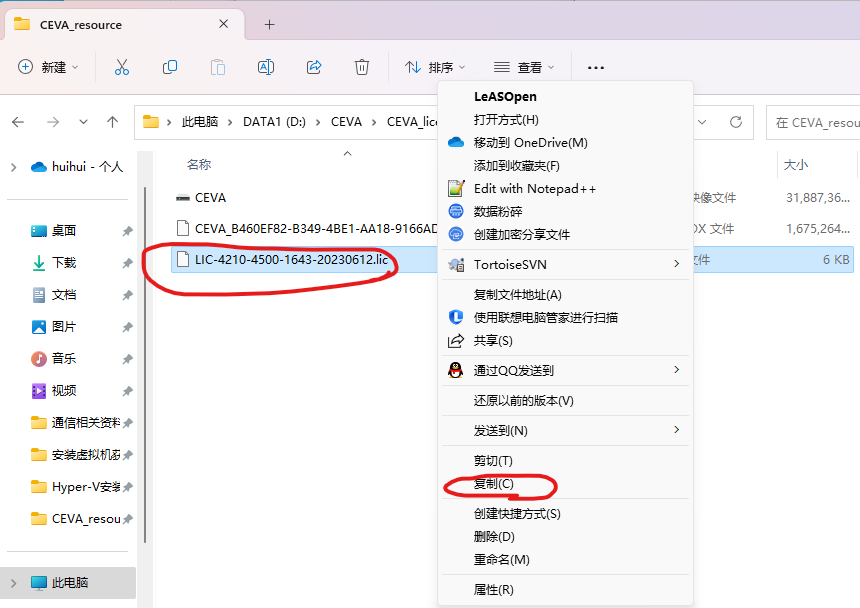Click CEVA in the address breadcrumb
Viewport: 860px width, 608px height.
tap(346, 122)
